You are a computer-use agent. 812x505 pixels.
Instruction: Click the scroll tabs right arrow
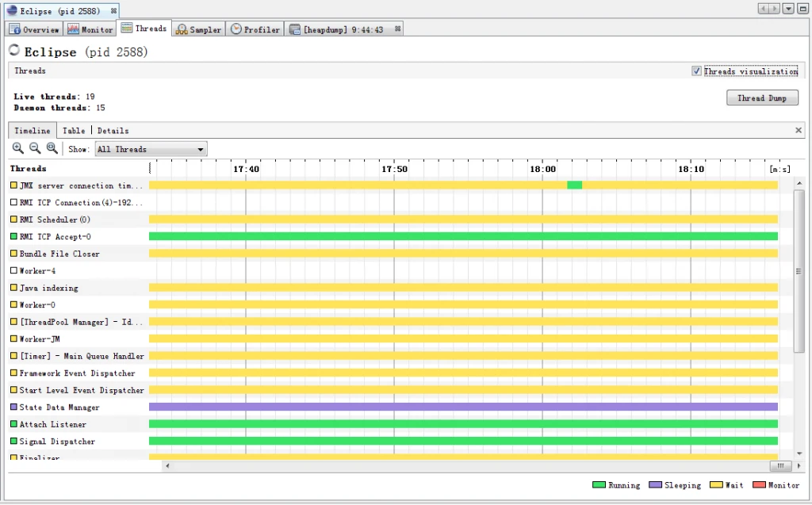(x=775, y=9)
